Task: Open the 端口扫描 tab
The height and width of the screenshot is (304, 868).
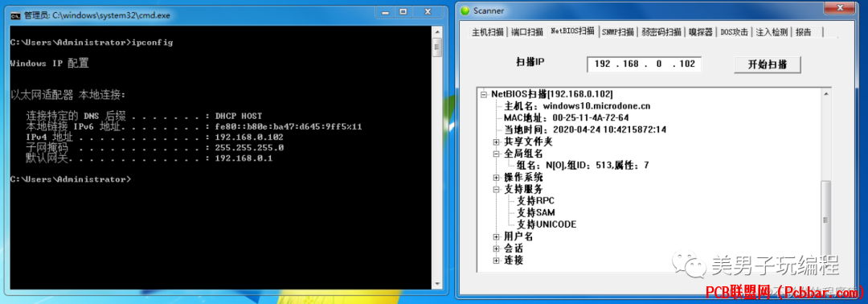Action: 526,32
